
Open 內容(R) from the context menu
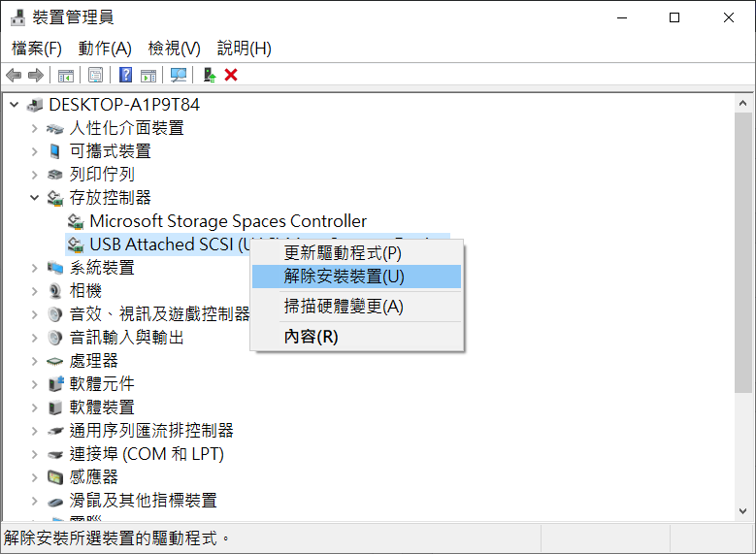pos(311,337)
